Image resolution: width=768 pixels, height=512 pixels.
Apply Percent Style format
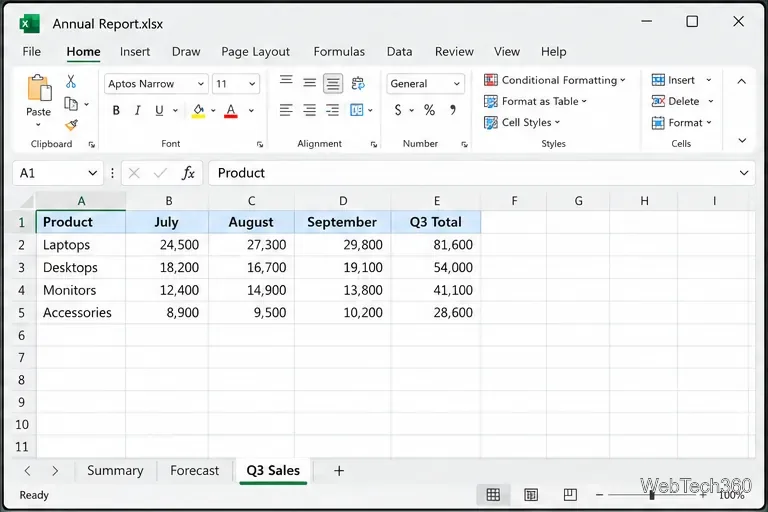coord(430,110)
